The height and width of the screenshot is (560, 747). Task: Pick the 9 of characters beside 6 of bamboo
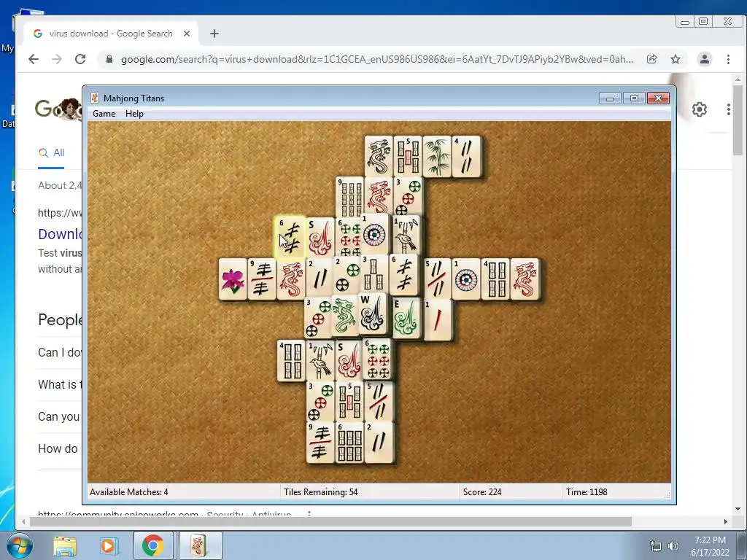click(321, 443)
